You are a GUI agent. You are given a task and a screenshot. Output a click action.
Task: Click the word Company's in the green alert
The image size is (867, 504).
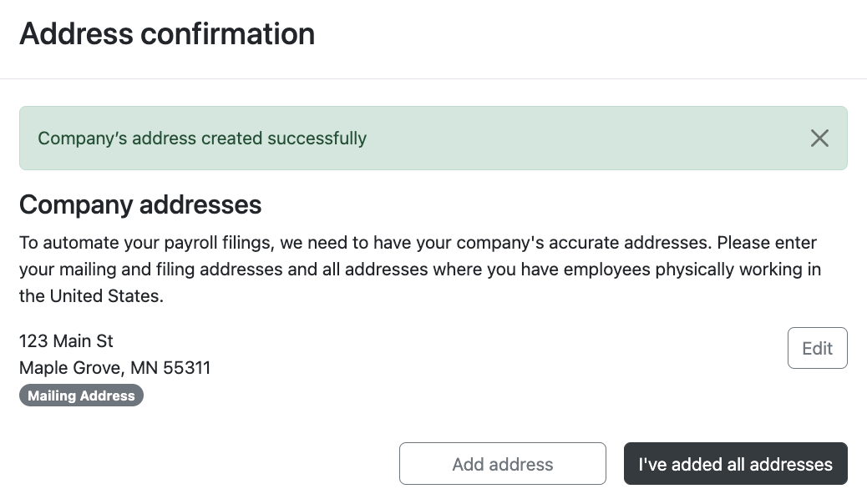[74, 139]
